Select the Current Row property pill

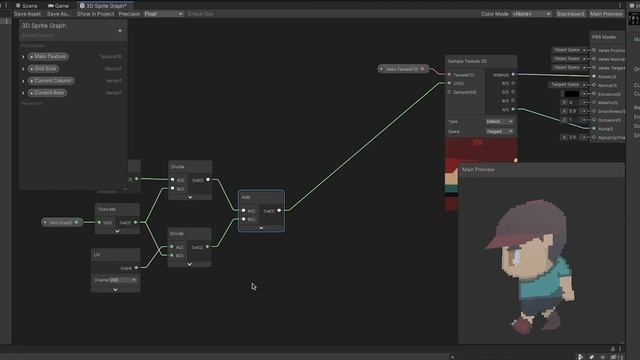pyautogui.click(x=47, y=93)
